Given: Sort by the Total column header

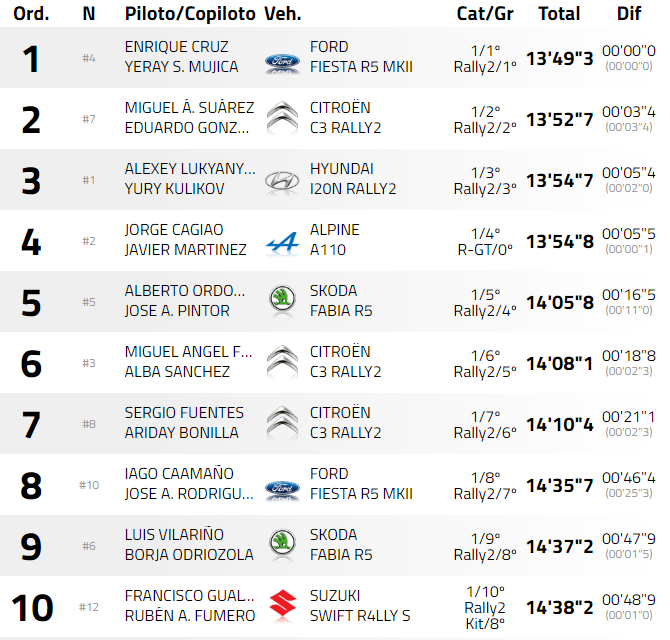Looking at the screenshot, I should coord(559,14).
